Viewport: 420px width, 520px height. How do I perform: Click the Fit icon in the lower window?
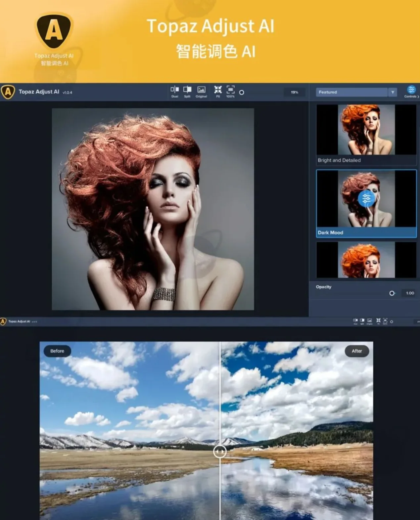coord(378,321)
